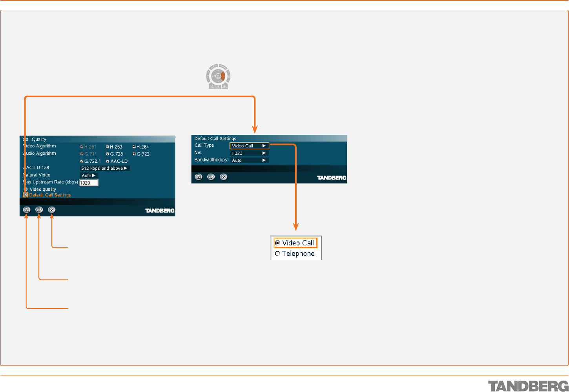Click the save icon in Default Call Settings panel
The width and height of the screenshot is (569, 392).
tap(199, 177)
